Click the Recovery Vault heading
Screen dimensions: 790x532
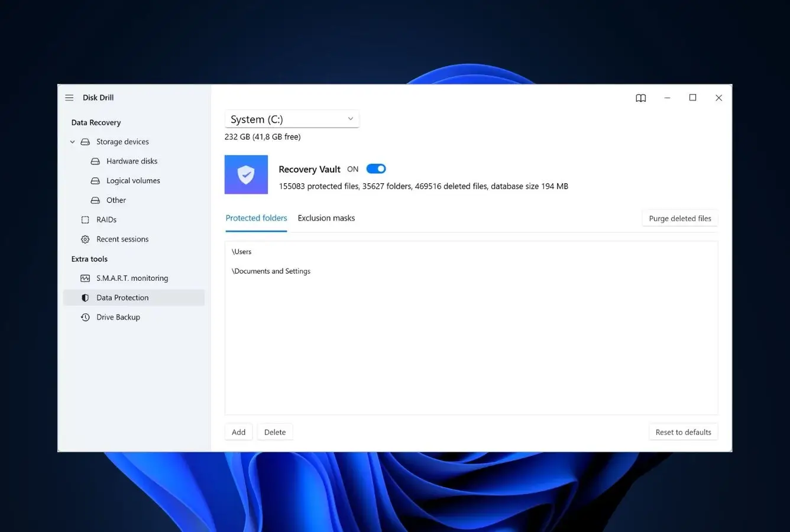tap(309, 169)
